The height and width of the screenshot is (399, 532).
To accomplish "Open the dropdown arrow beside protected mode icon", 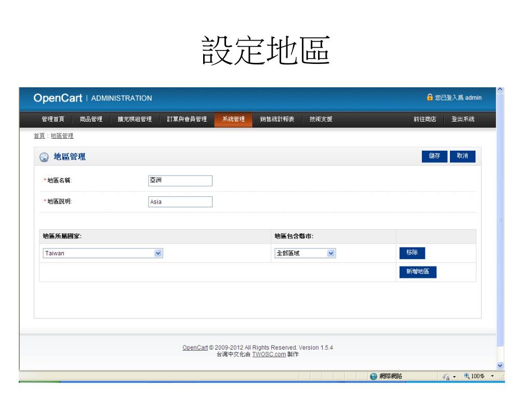I will click(454, 377).
